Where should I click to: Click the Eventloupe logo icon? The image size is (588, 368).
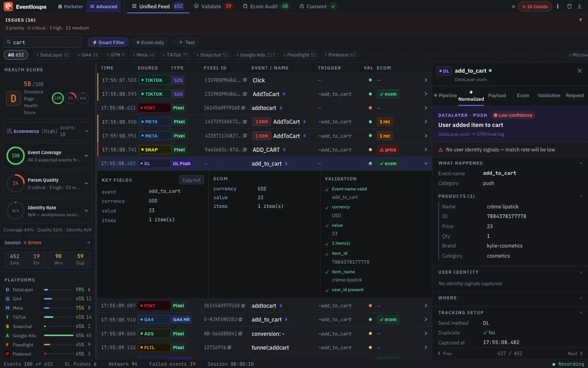(x=8, y=6)
